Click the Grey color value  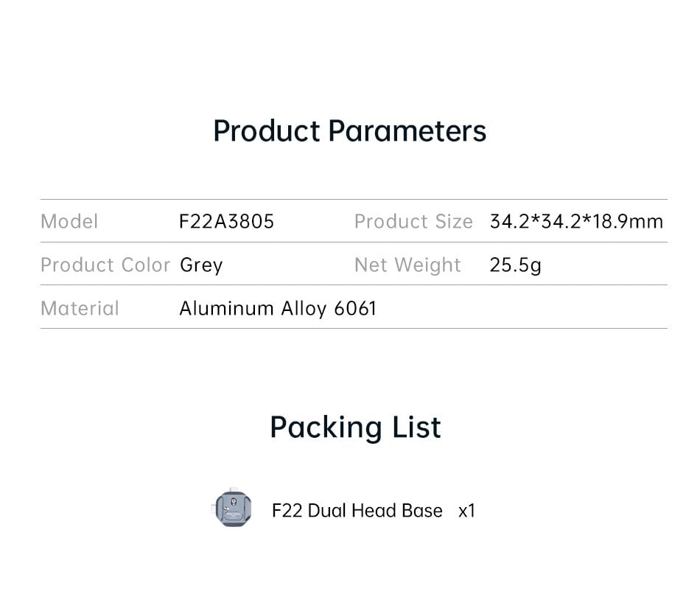pyautogui.click(x=201, y=265)
